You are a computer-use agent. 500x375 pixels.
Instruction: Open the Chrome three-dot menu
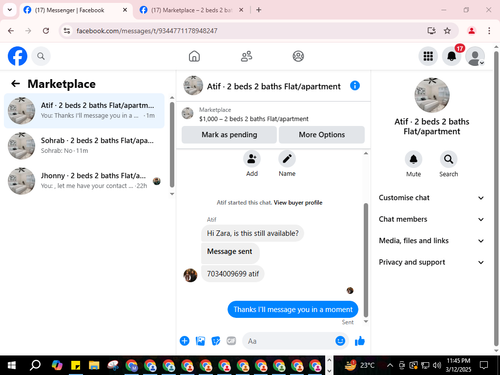pos(489,31)
